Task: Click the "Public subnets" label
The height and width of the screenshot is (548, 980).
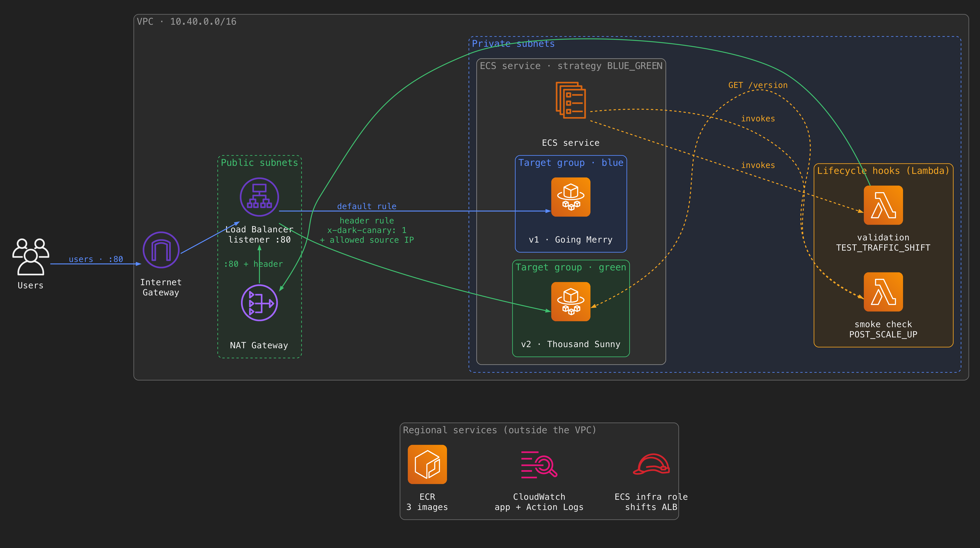Action: coord(259,163)
